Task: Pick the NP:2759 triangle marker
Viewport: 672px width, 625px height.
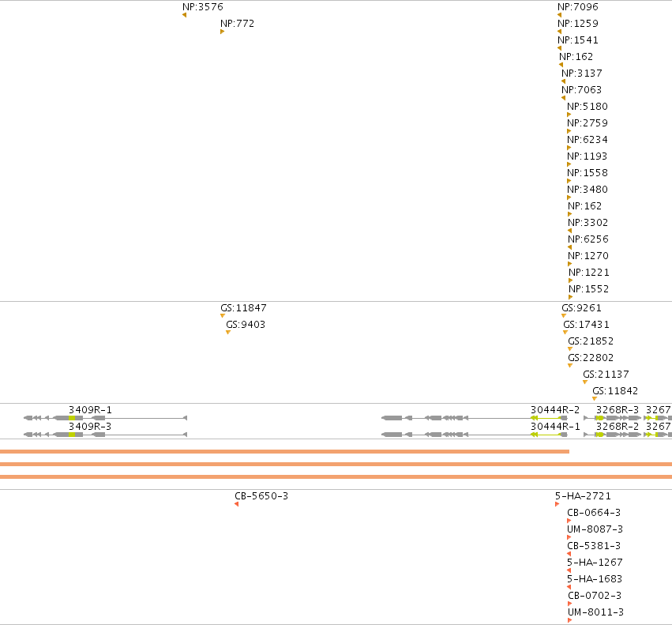Action: click(x=569, y=131)
